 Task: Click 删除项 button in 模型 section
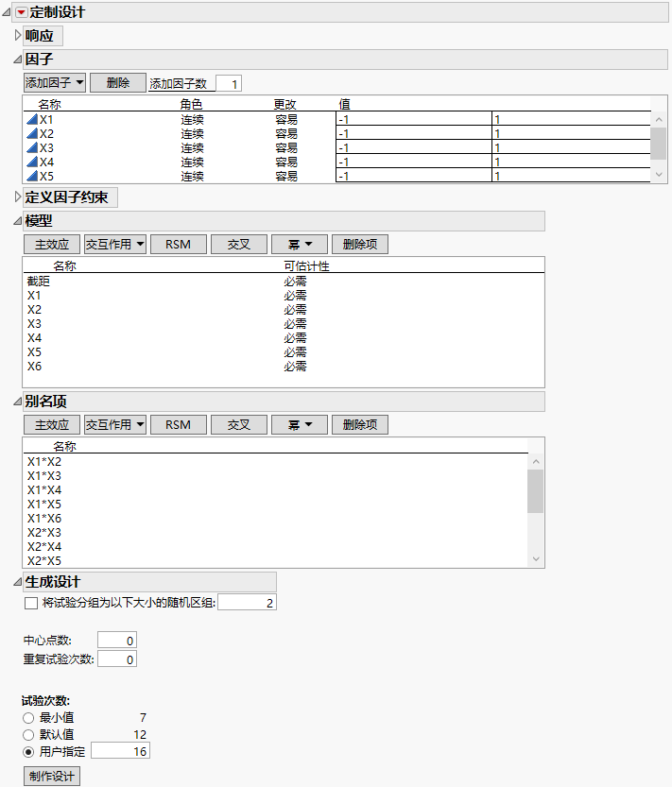click(359, 245)
